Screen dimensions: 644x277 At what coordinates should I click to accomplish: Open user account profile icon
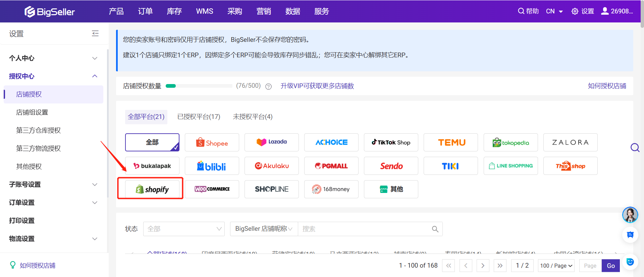(x=604, y=11)
